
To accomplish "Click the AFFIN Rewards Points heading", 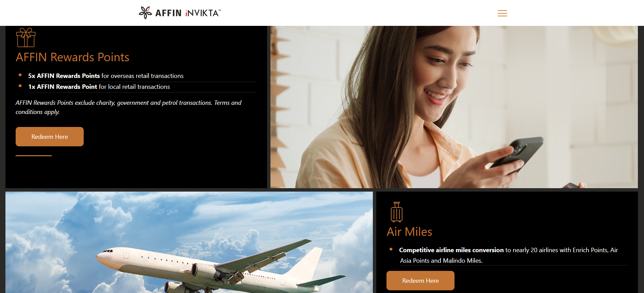I will [x=72, y=57].
